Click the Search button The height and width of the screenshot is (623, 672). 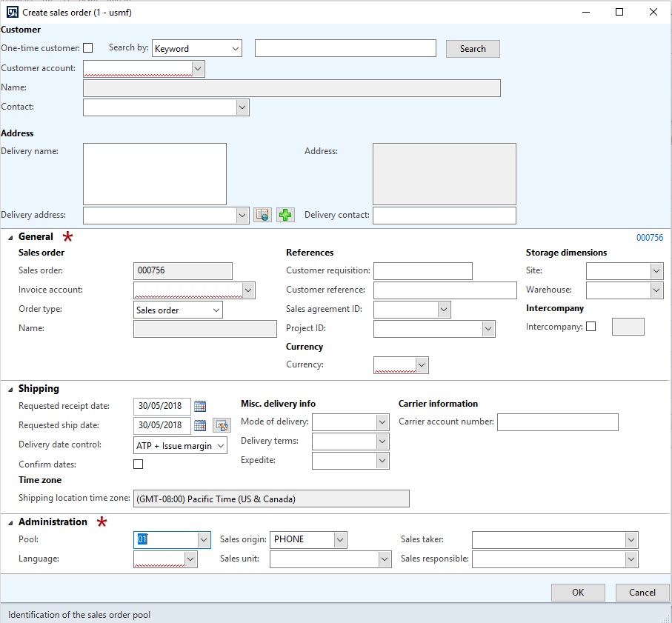[472, 47]
